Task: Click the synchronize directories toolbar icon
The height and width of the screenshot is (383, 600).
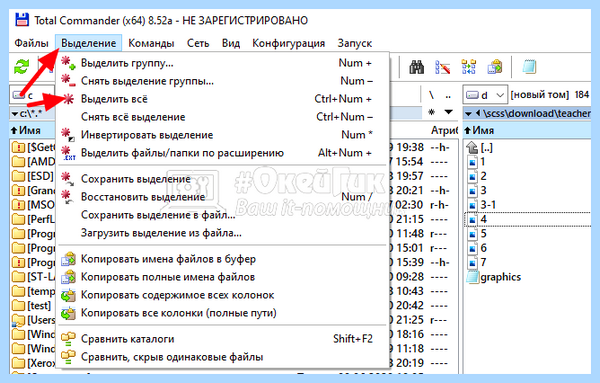Action: (468, 67)
